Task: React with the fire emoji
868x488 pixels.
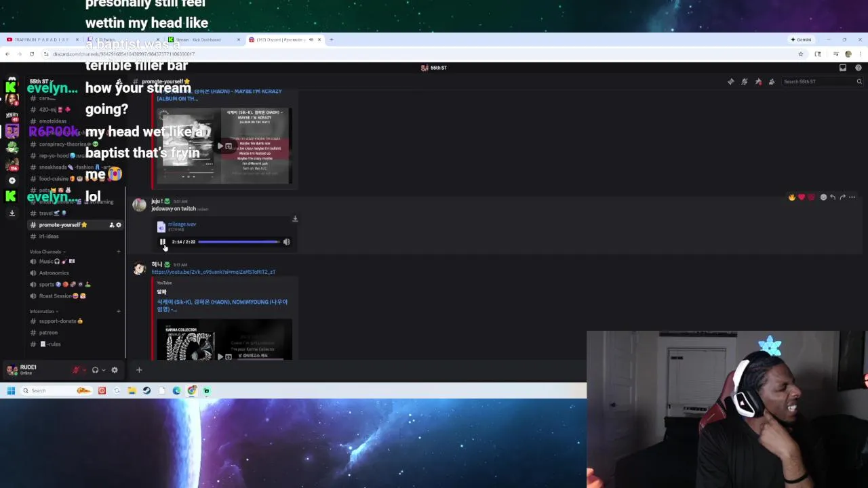Action: coord(791,197)
